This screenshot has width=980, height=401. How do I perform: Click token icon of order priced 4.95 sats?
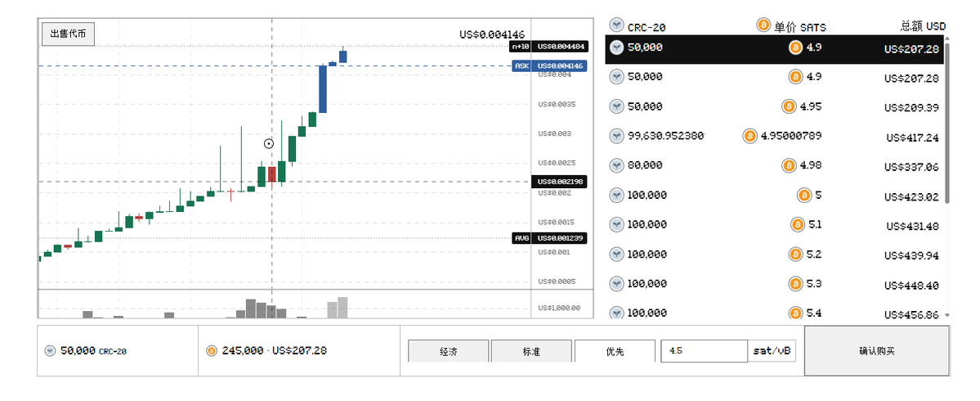coord(617,106)
